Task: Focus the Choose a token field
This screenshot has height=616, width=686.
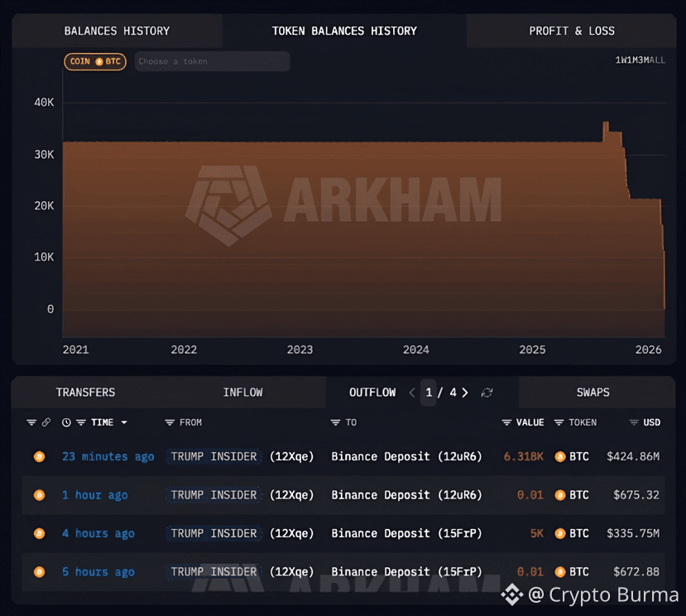Action: click(212, 62)
